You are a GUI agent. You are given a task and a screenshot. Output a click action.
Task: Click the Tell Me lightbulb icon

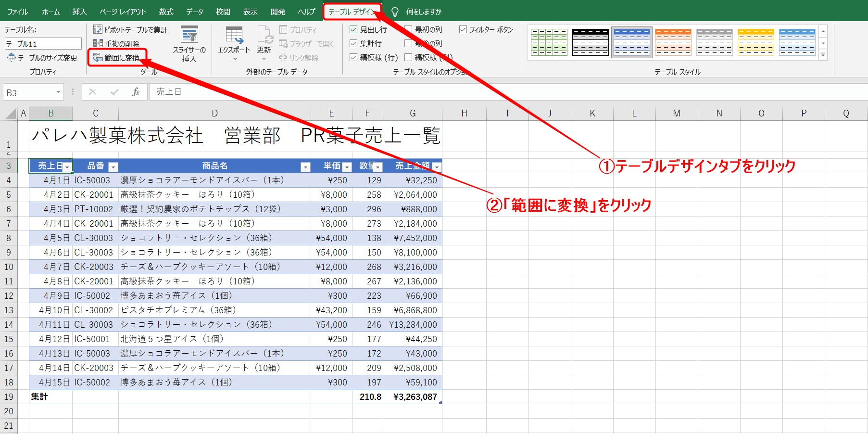pos(395,12)
